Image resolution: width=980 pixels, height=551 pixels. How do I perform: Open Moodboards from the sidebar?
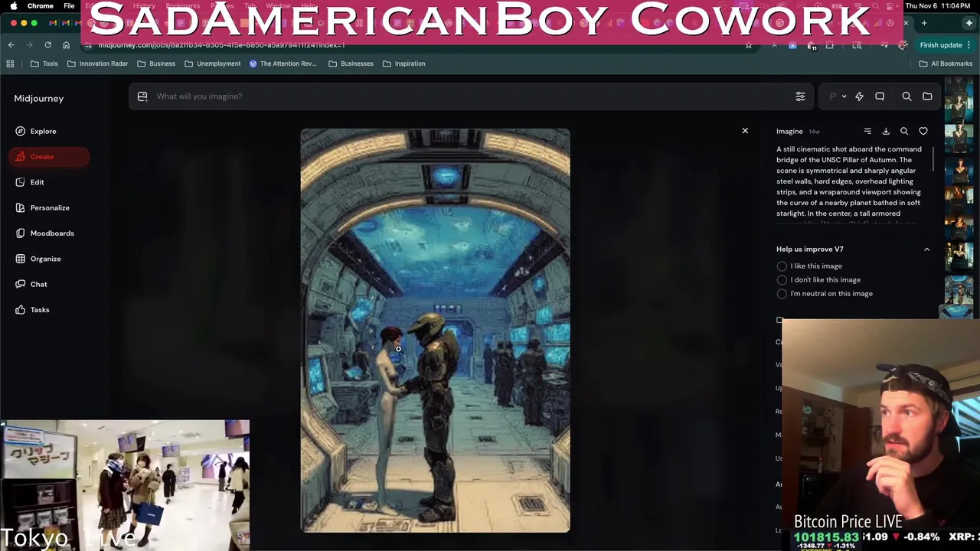[44, 233]
